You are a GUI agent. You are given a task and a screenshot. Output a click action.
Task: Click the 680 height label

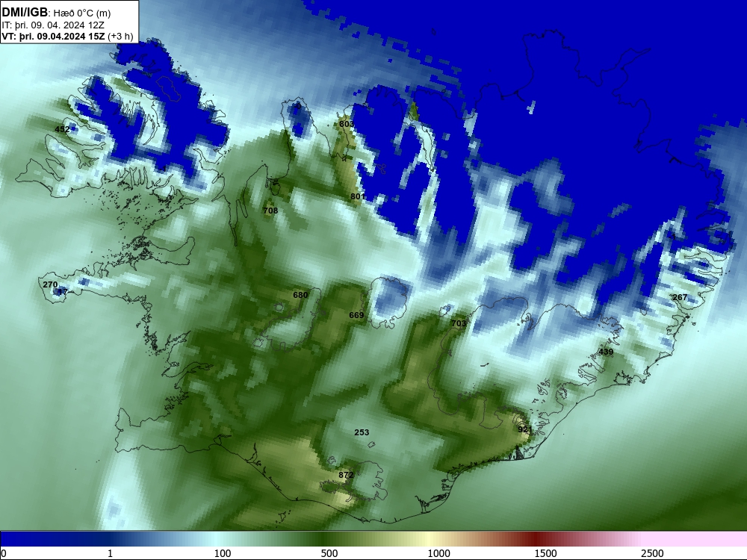point(300,295)
